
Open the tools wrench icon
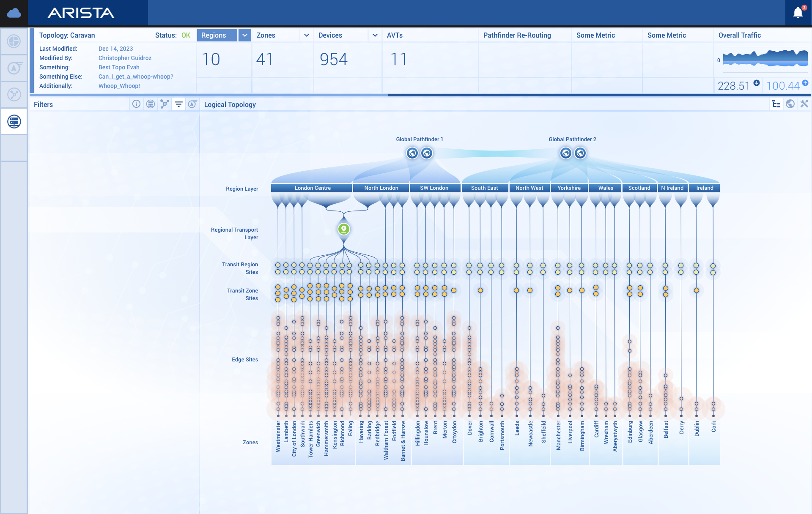click(x=804, y=104)
